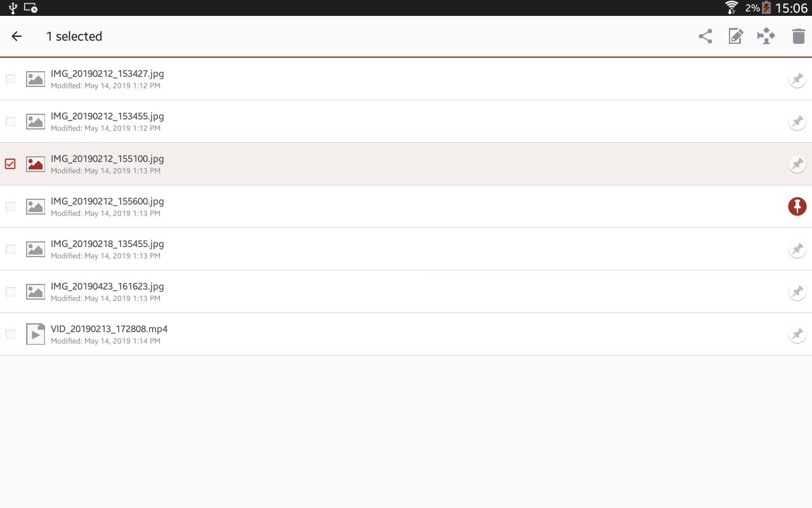The height and width of the screenshot is (508, 812).
Task: Unpin IMG_20190212_155600.jpg using red pin
Action: pos(797,206)
